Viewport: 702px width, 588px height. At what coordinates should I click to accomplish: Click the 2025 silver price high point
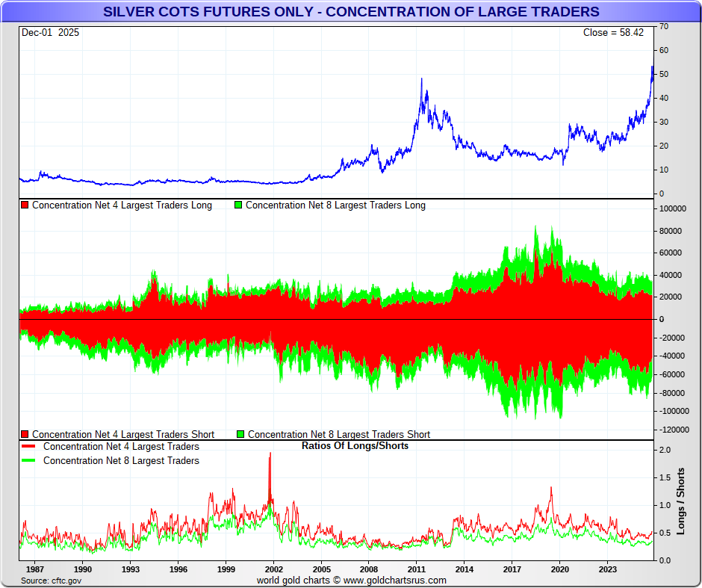[x=652, y=66]
